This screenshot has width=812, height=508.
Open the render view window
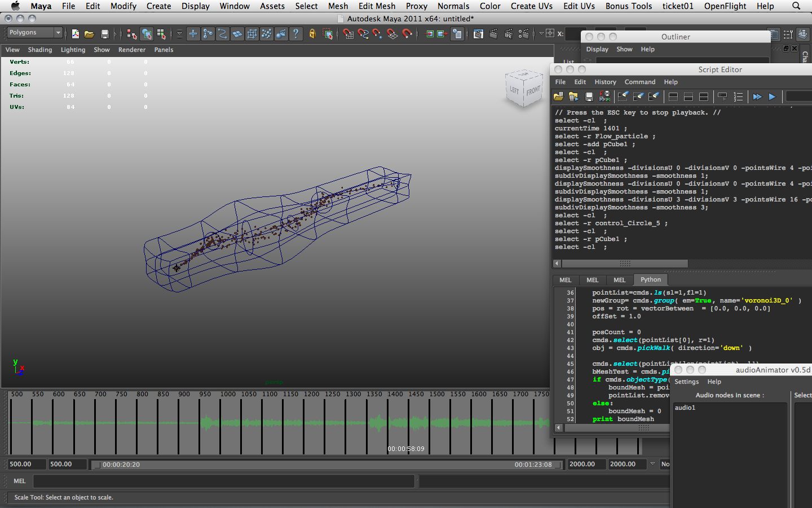[478, 34]
